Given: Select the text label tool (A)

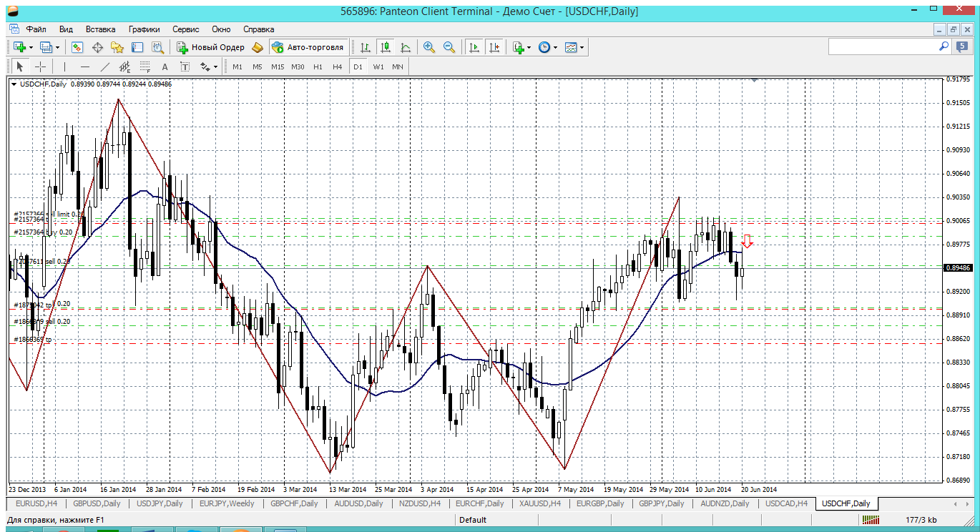Looking at the screenshot, I should 165,66.
